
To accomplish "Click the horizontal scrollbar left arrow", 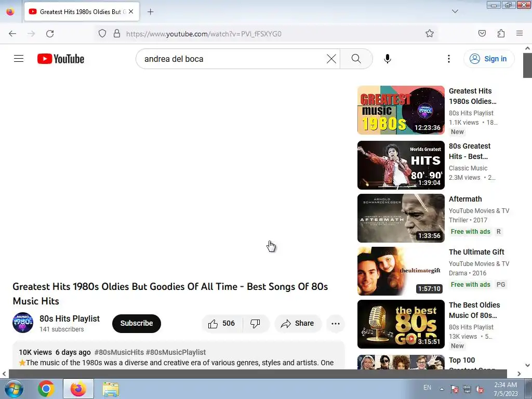I will click(x=4, y=374).
